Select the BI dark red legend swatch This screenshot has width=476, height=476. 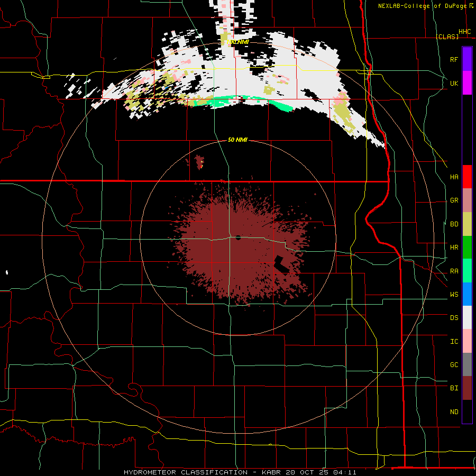point(467,388)
